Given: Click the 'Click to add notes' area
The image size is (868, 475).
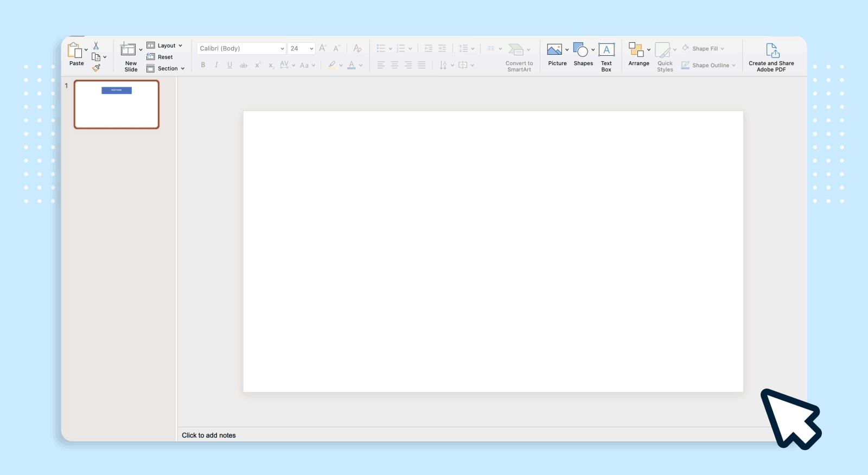Looking at the screenshot, I should (x=209, y=435).
